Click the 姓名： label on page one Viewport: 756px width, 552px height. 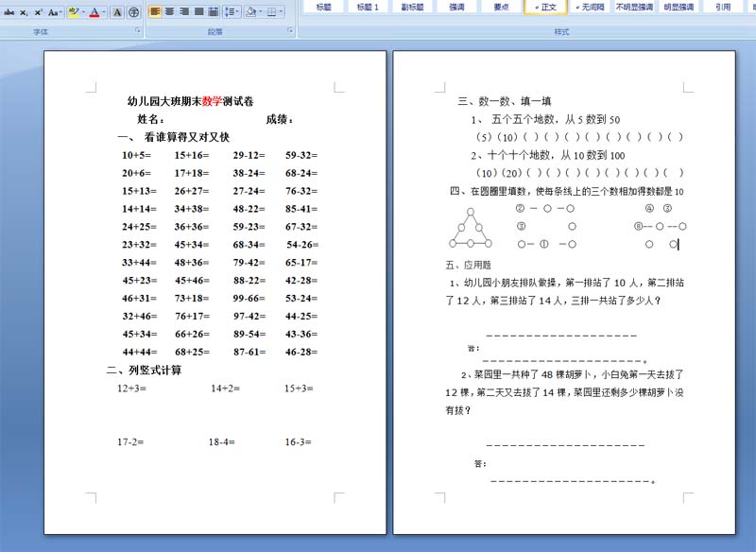coord(150,119)
